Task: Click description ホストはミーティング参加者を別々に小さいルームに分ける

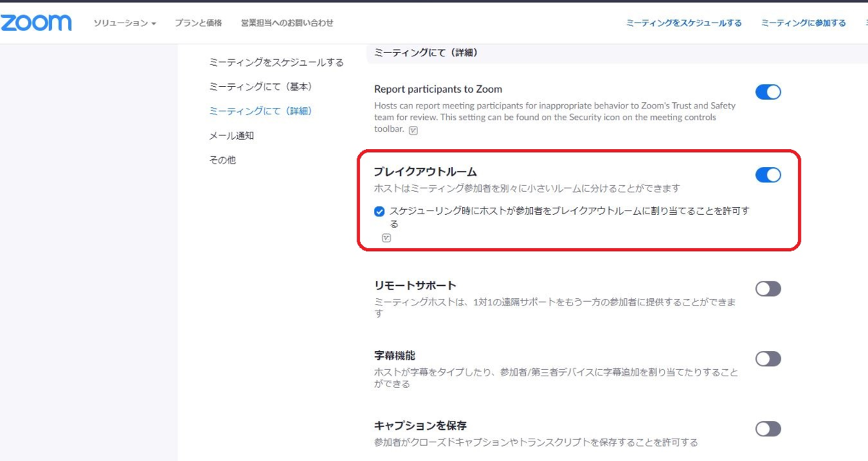Action: 527,189
